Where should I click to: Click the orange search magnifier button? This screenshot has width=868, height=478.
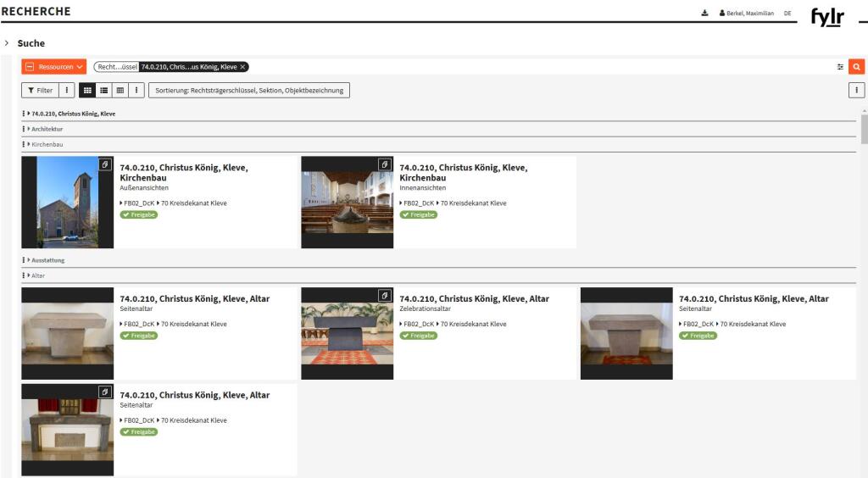[x=856, y=67]
